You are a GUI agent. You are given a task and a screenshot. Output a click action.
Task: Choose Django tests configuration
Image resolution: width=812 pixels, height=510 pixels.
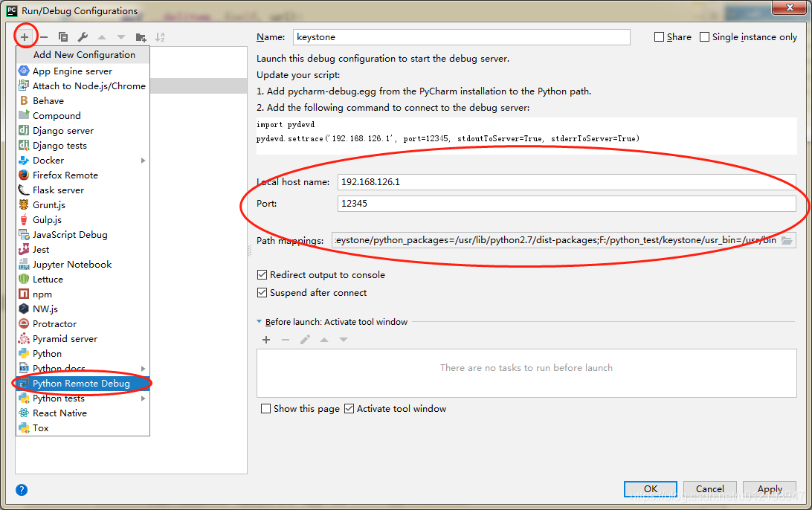pyautogui.click(x=83, y=146)
